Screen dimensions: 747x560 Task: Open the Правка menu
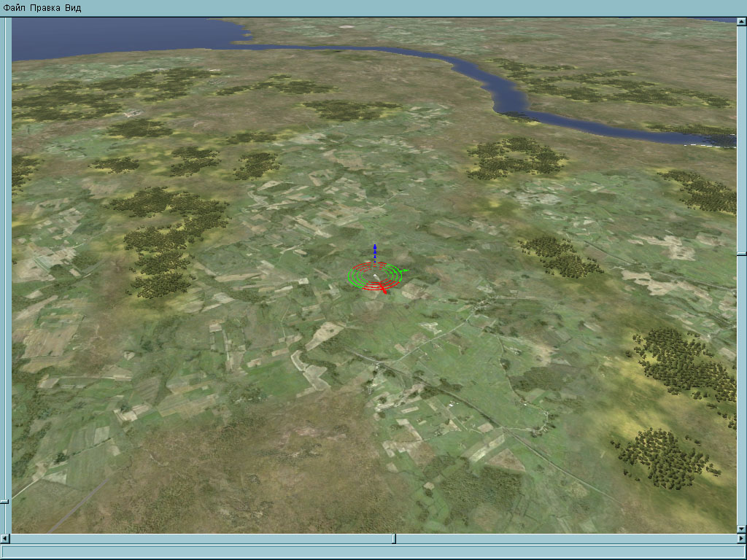point(44,8)
